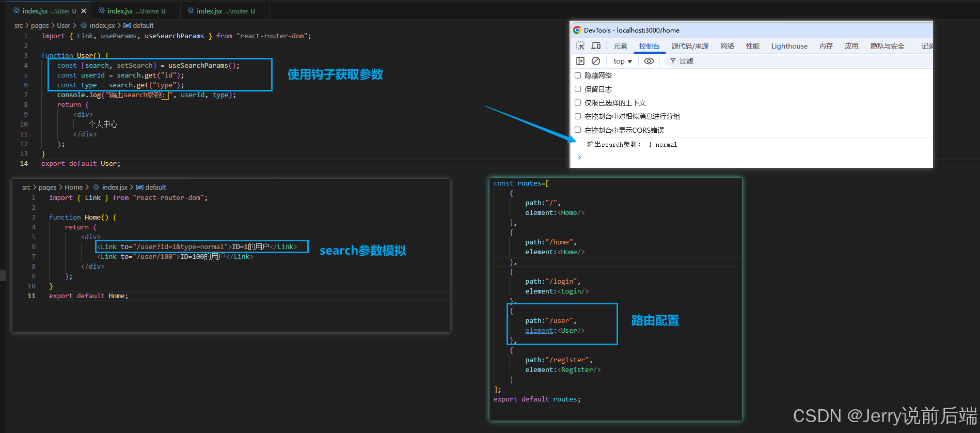Click 'element:<User/>' in routes config
This screenshot has height=433, width=980.
555,330
